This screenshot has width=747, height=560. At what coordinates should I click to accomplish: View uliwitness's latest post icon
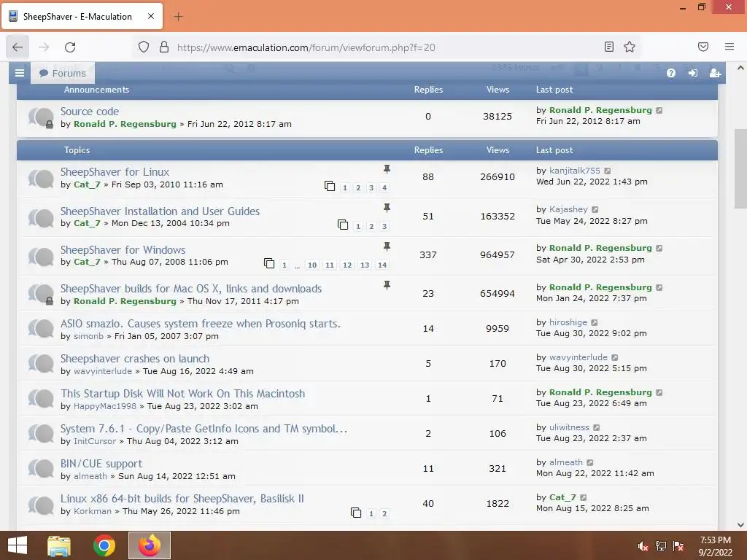597,427
